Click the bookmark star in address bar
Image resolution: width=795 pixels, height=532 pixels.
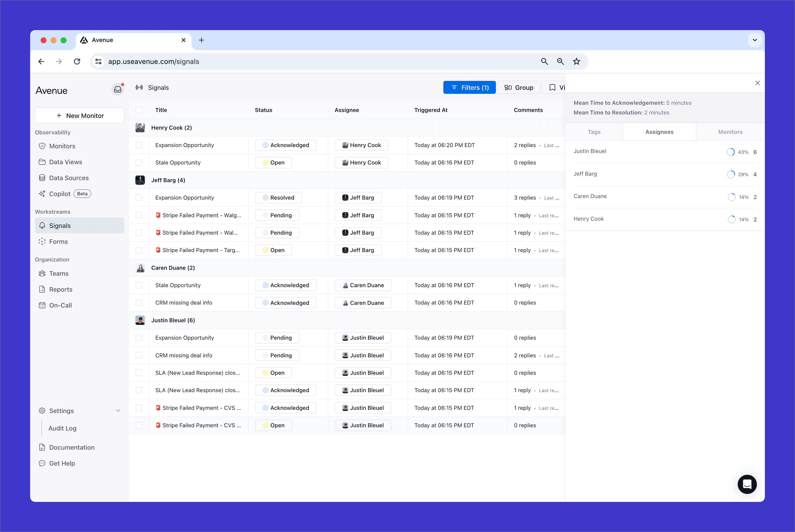576,61
